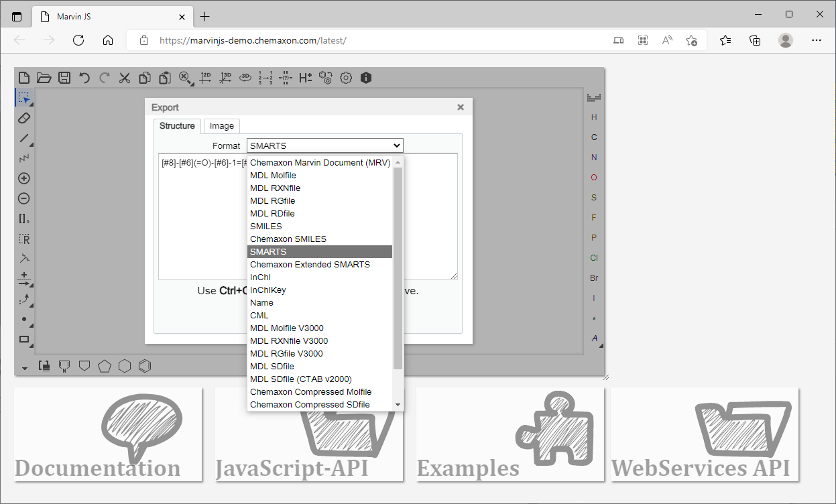
Task: Click the Clean 3D icon
Action: coord(225,78)
